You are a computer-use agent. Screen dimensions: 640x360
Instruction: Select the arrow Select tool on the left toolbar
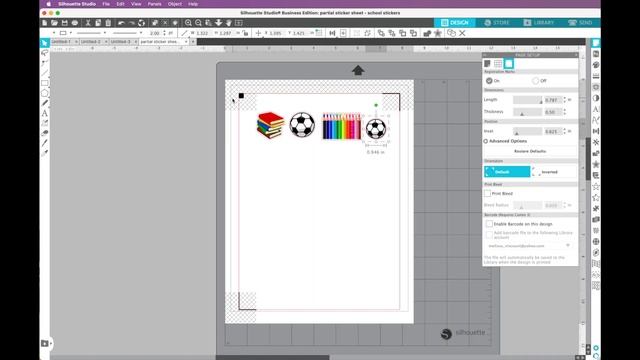click(x=44, y=43)
